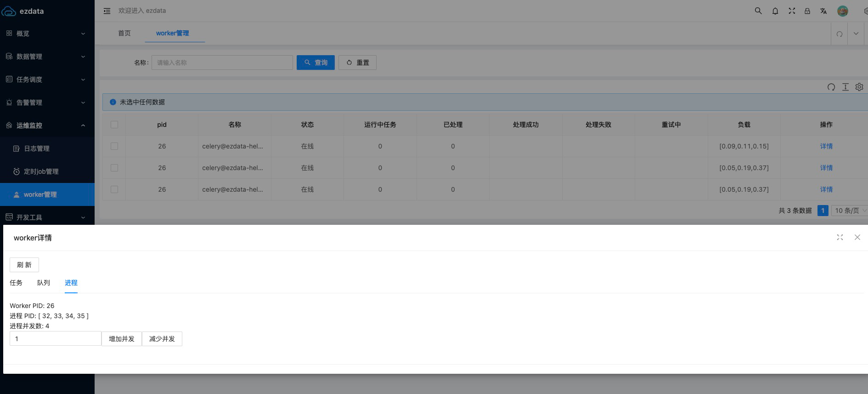Select the 进程 tab in the drawer
This screenshot has width=868, height=394.
(71, 283)
